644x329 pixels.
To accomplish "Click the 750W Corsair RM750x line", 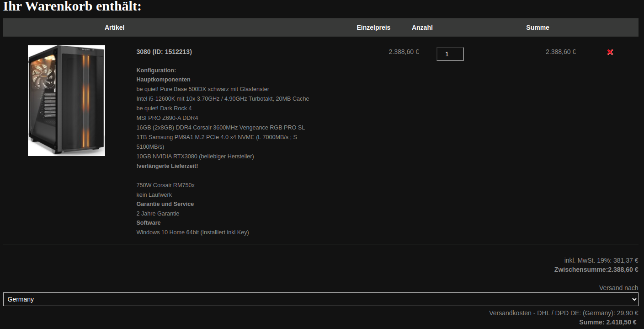I will tap(165, 185).
